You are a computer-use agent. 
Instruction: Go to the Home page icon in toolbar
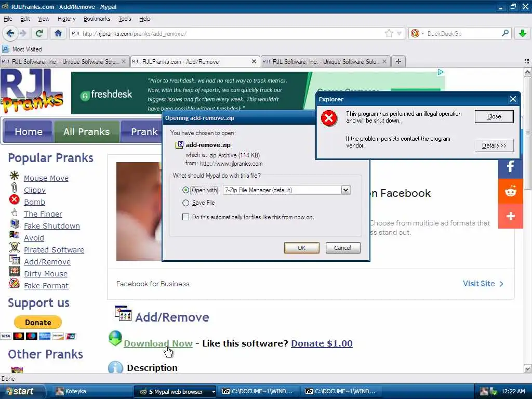click(58, 33)
